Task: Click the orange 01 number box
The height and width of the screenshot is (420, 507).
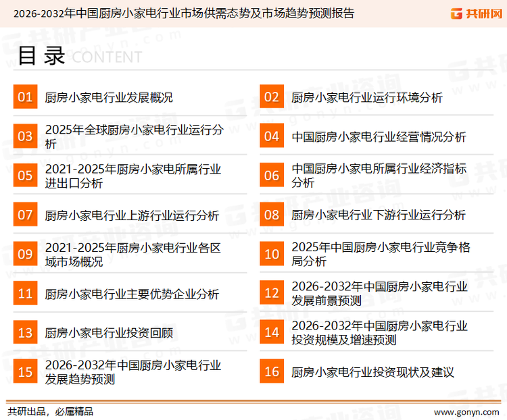Action: click(25, 97)
